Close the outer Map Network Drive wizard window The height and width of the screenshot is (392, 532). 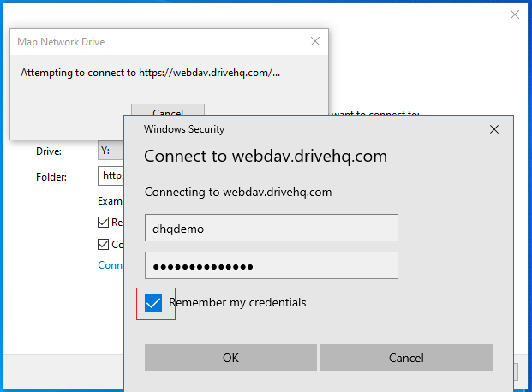515,15
